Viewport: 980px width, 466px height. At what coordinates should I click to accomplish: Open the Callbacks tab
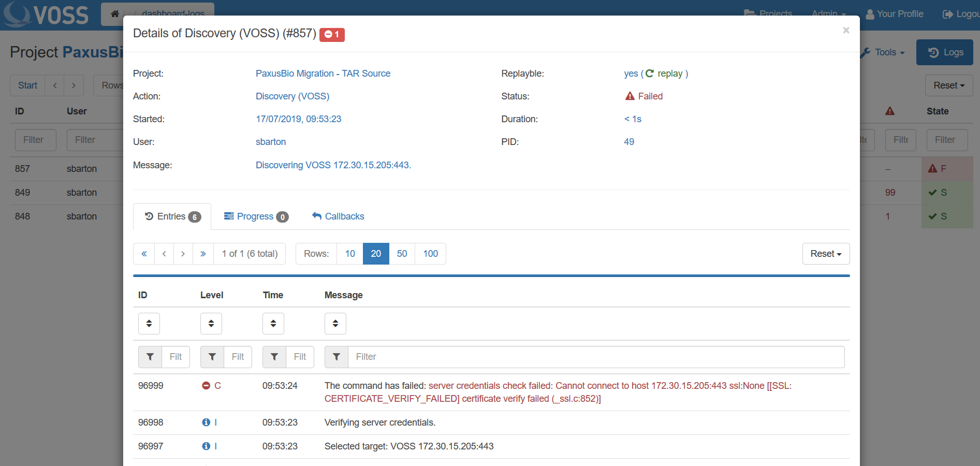338,216
